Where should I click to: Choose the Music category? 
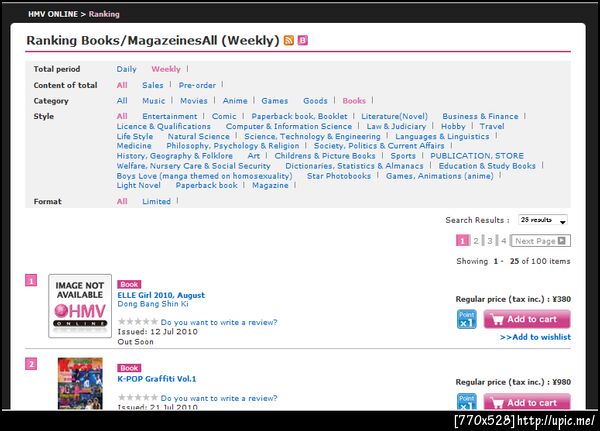153,101
